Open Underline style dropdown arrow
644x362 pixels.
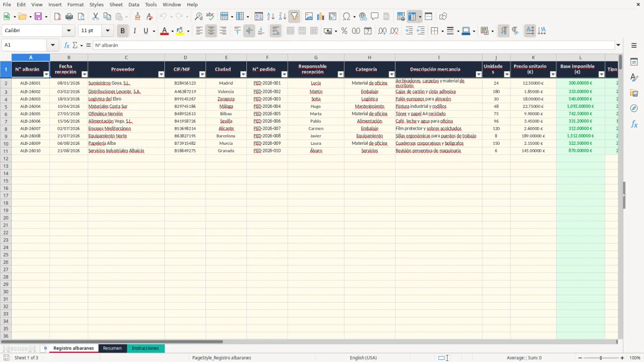(x=154, y=31)
